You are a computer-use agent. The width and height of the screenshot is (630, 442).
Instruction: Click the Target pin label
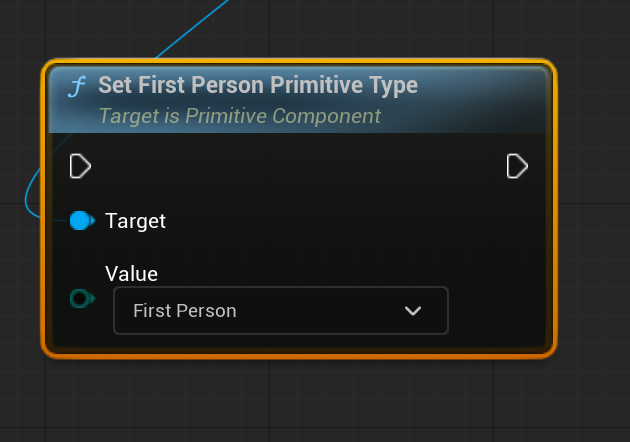(135, 221)
